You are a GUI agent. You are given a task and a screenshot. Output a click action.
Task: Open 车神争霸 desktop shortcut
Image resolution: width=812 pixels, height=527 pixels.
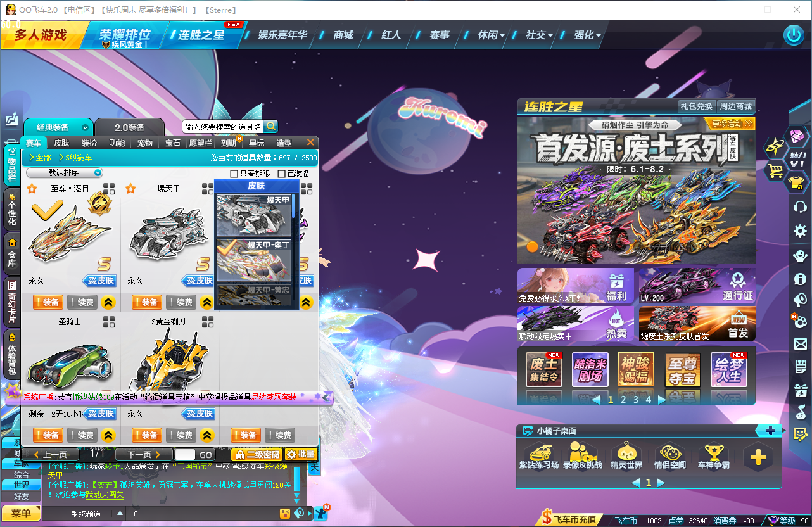714,457
